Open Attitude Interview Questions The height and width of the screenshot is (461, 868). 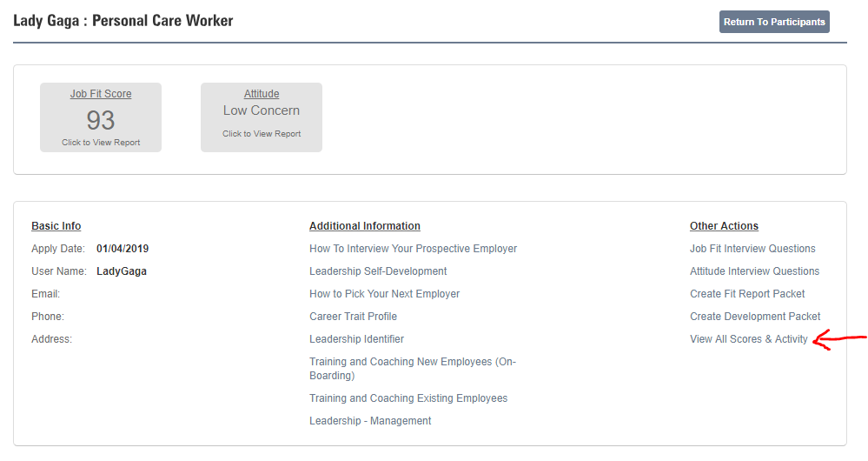pyautogui.click(x=754, y=271)
